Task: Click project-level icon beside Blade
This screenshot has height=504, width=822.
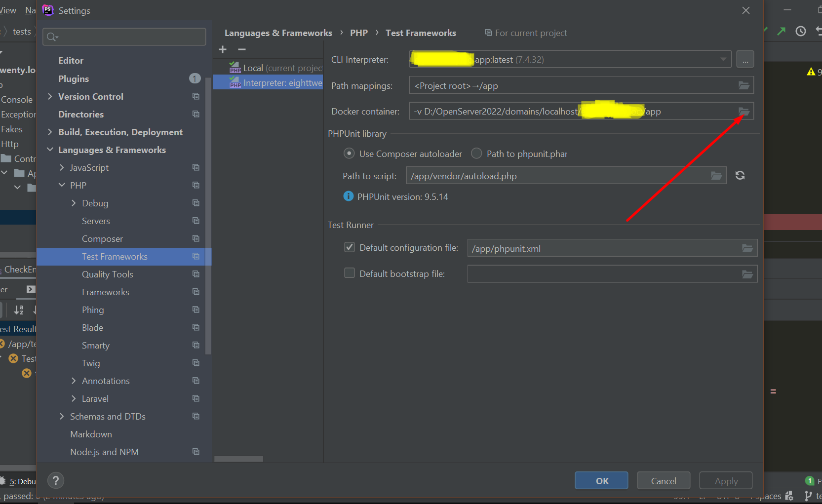Action: (x=196, y=327)
